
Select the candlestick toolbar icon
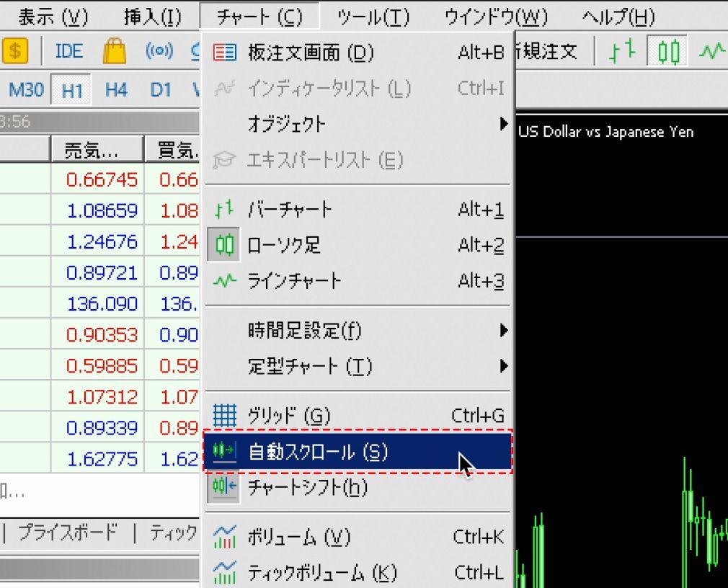[x=669, y=52]
